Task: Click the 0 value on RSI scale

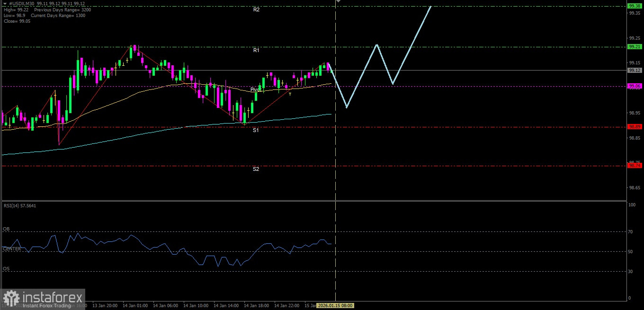Action: 629,298
